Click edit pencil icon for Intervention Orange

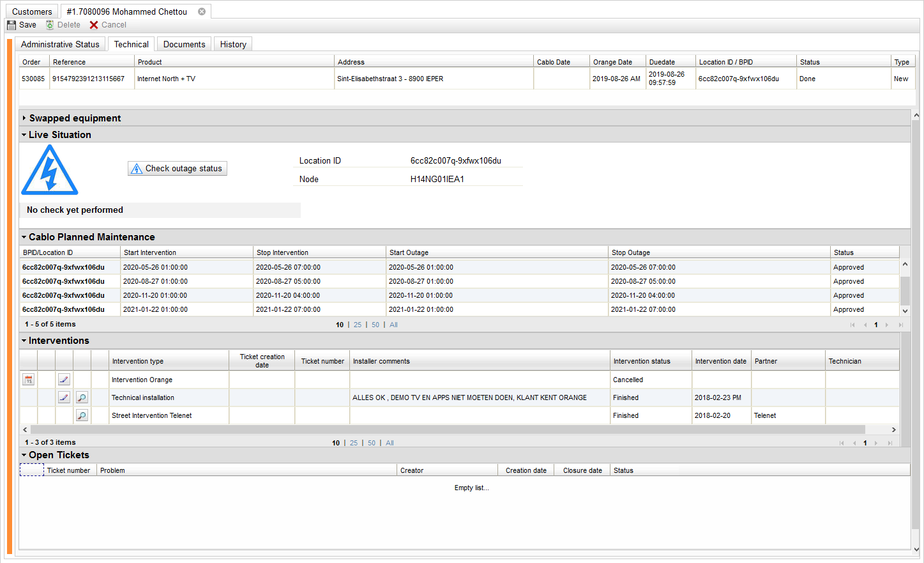pos(64,380)
